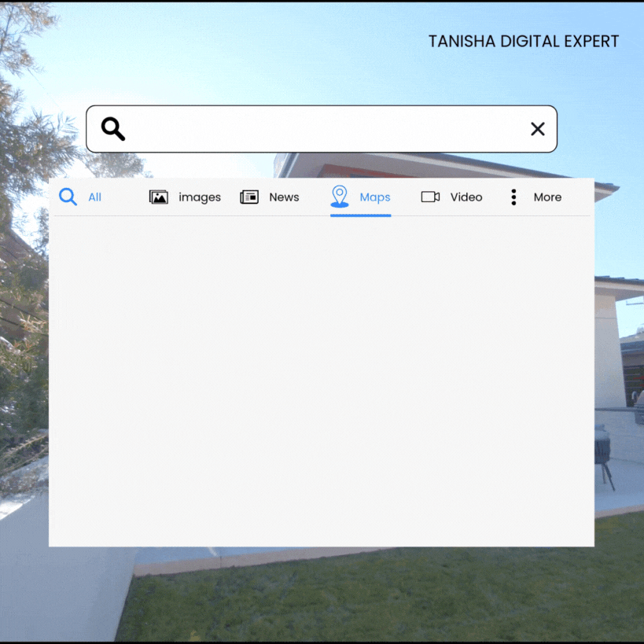Click the newspaper icon beside News
Image resolution: width=644 pixels, height=644 pixels.
click(249, 197)
